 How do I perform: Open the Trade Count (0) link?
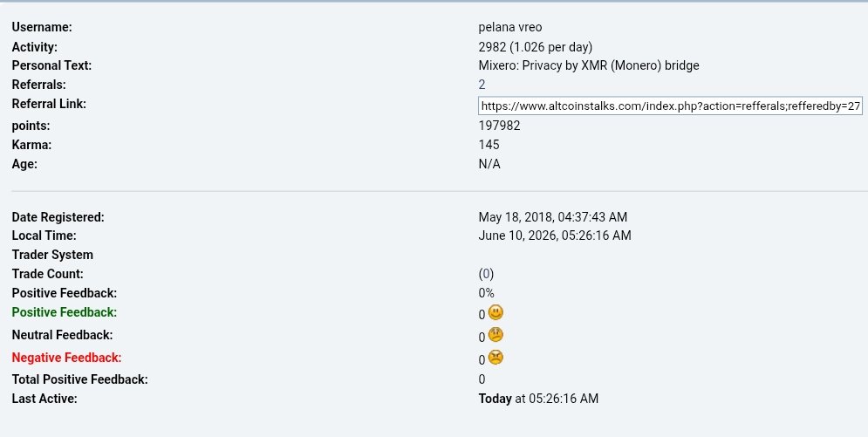[x=486, y=274]
